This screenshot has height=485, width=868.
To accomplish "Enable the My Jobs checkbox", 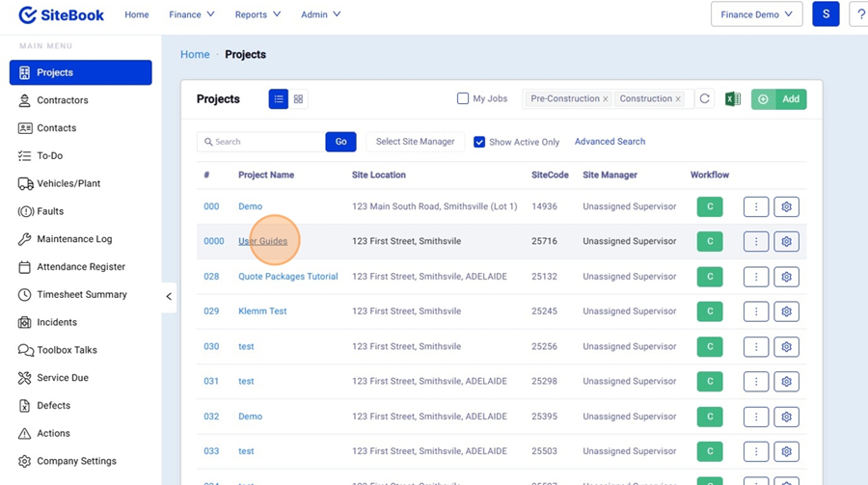I will (x=463, y=98).
